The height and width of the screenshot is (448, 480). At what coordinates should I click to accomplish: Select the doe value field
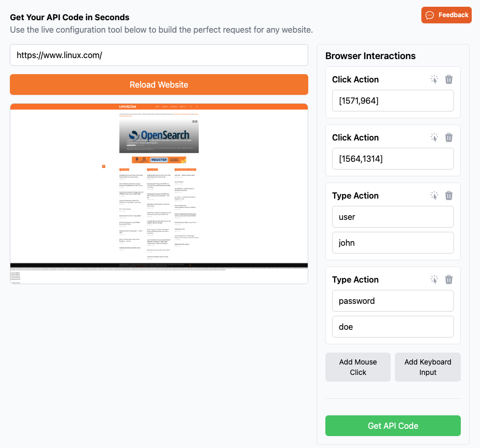pyautogui.click(x=393, y=327)
